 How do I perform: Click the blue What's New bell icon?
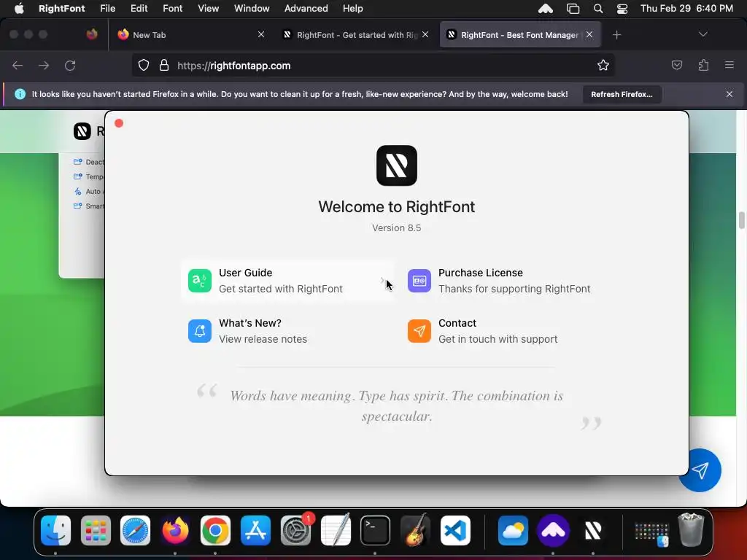[200, 331]
